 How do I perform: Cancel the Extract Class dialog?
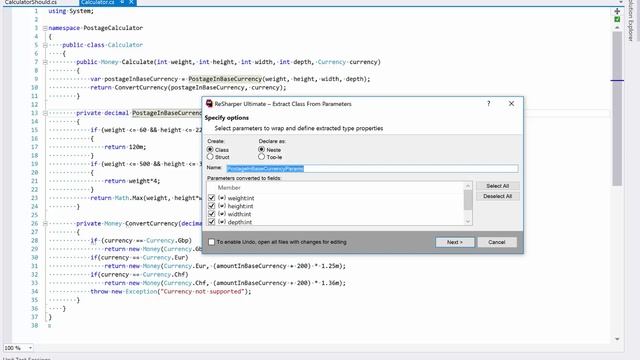(x=497, y=242)
